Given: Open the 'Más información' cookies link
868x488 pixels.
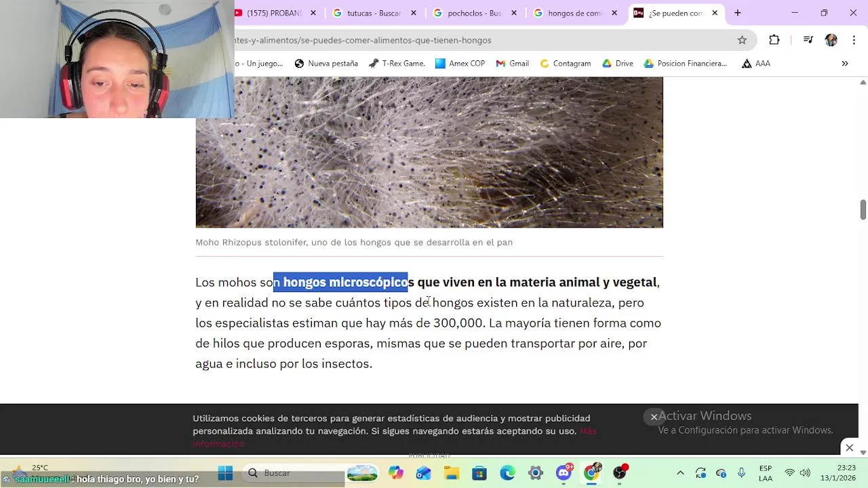Looking at the screenshot, I should (395, 437).
